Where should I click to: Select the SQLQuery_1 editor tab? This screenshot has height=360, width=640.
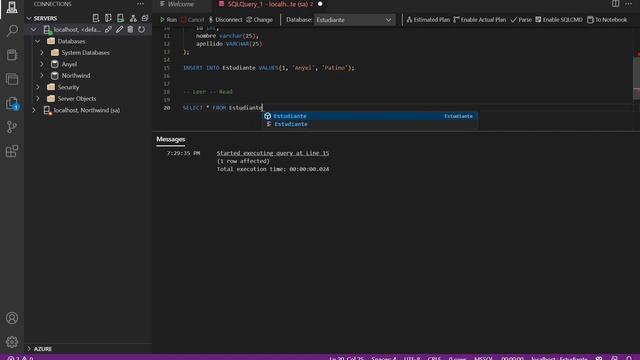pos(269,4)
